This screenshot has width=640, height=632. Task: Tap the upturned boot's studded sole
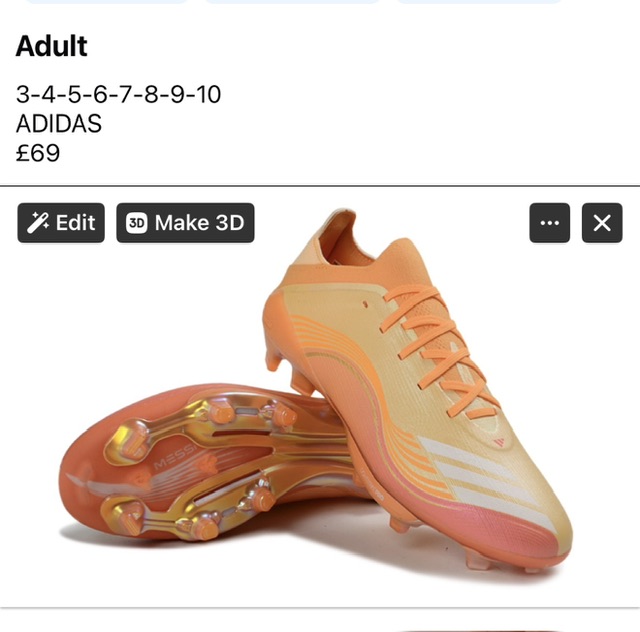pyautogui.click(x=200, y=470)
